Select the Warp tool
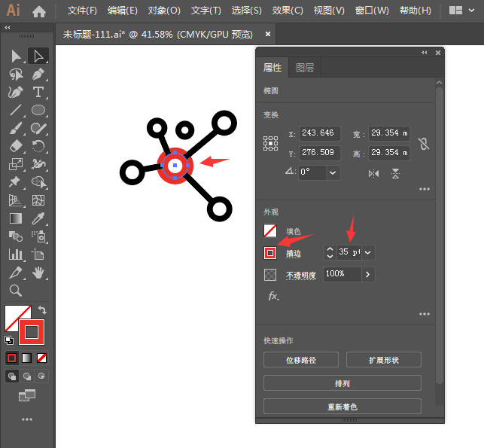 tap(38, 164)
